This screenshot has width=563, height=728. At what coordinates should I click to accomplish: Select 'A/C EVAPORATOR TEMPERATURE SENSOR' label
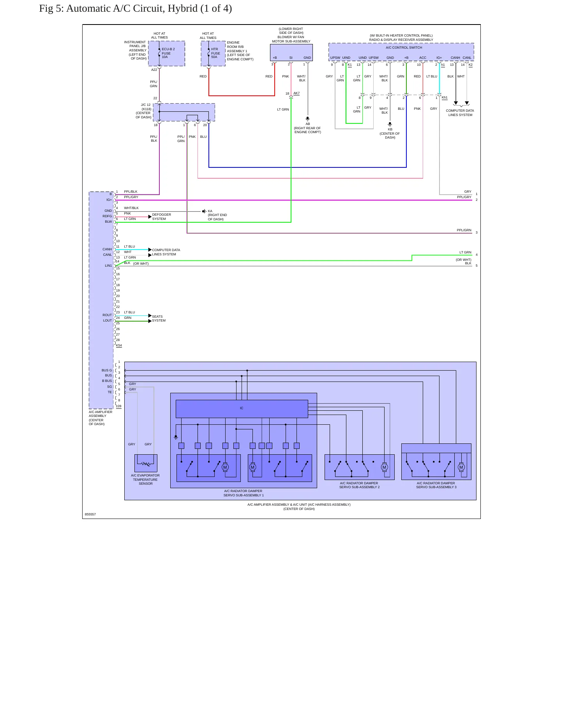click(145, 480)
